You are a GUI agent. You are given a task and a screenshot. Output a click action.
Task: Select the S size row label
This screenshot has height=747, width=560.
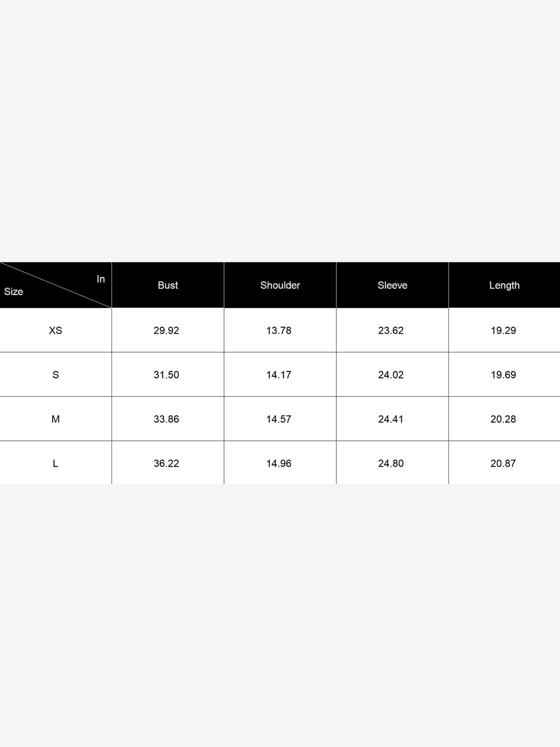[56, 375]
